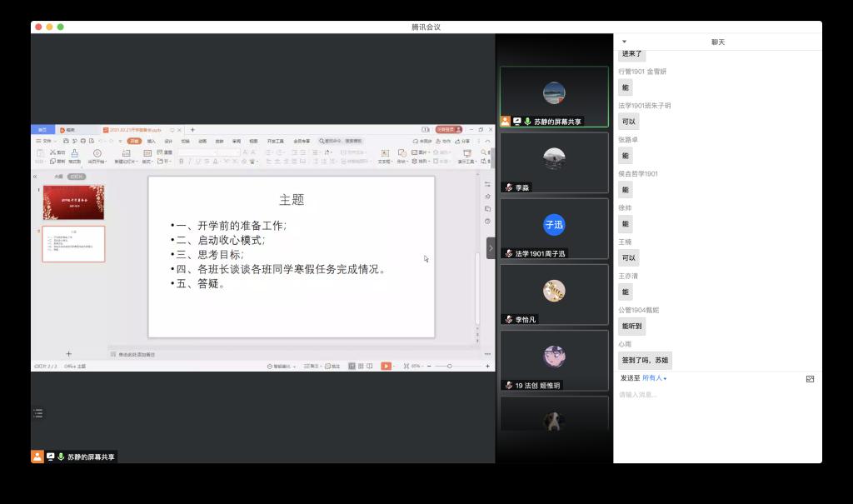Screen dimensions: 853x504
Task: Click the 重置 reset button in ribbon
Action: click(165, 152)
